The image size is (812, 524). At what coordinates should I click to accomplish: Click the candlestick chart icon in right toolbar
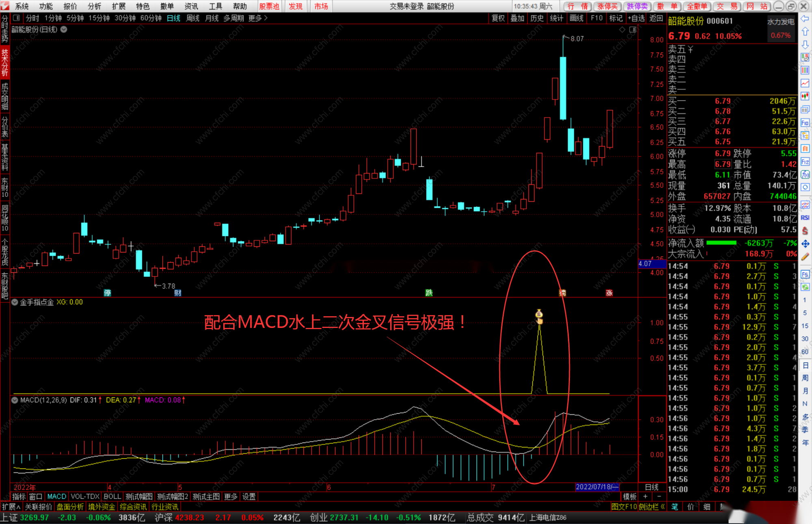point(805,96)
